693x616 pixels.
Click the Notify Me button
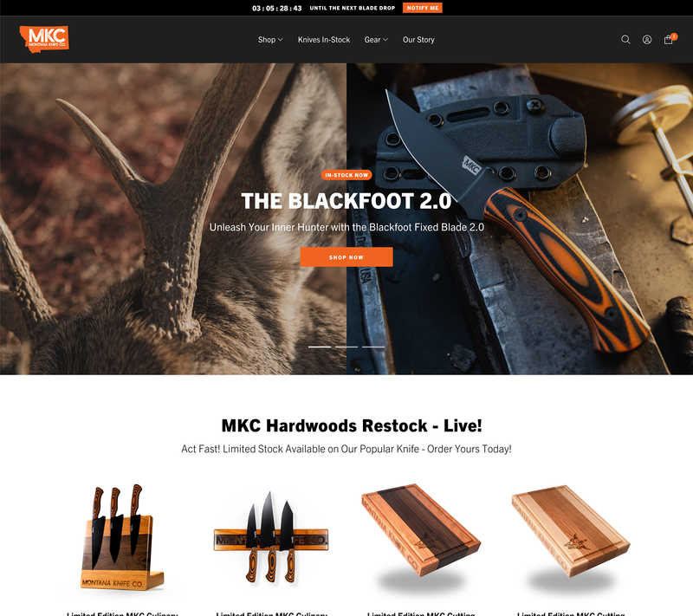423,8
